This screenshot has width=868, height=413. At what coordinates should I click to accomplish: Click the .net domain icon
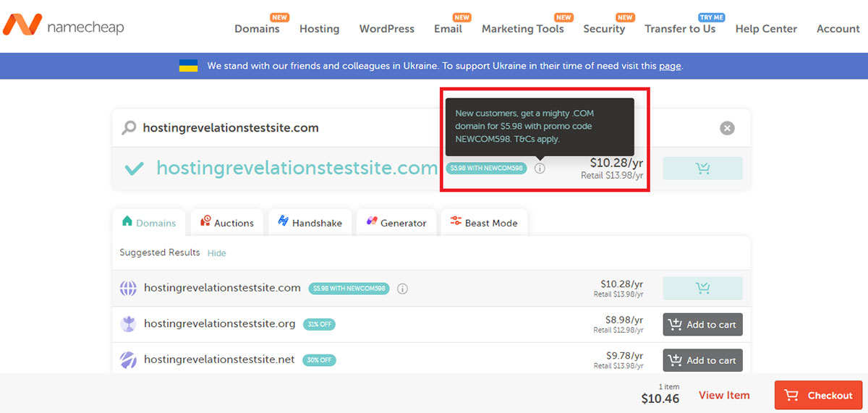pos(128,360)
